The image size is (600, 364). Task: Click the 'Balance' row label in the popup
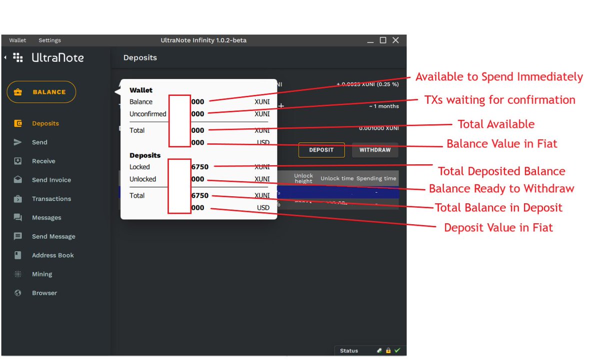pos(141,102)
